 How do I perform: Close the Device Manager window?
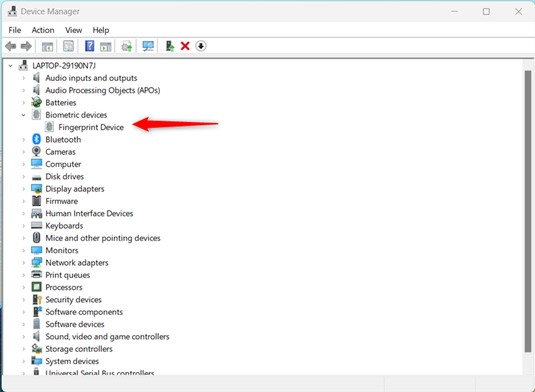[519, 11]
